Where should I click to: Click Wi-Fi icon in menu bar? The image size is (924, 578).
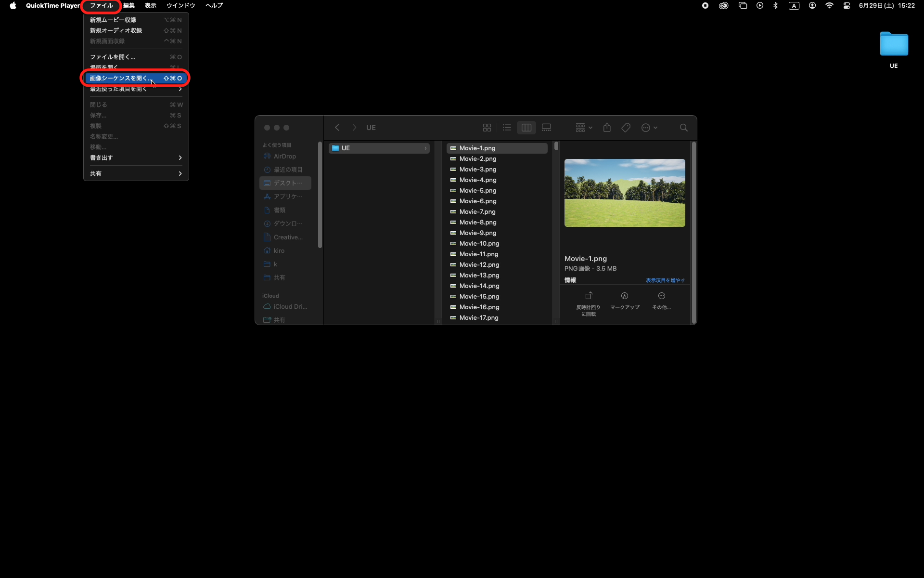click(x=829, y=6)
